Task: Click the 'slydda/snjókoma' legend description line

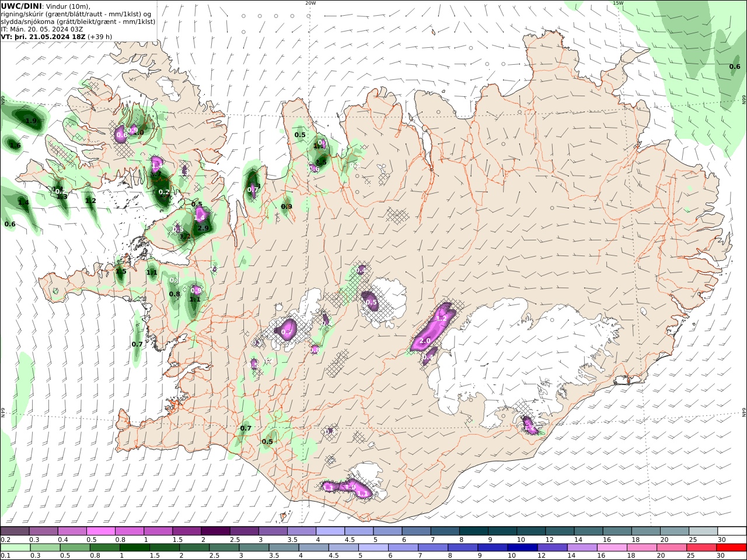Action: click(78, 22)
